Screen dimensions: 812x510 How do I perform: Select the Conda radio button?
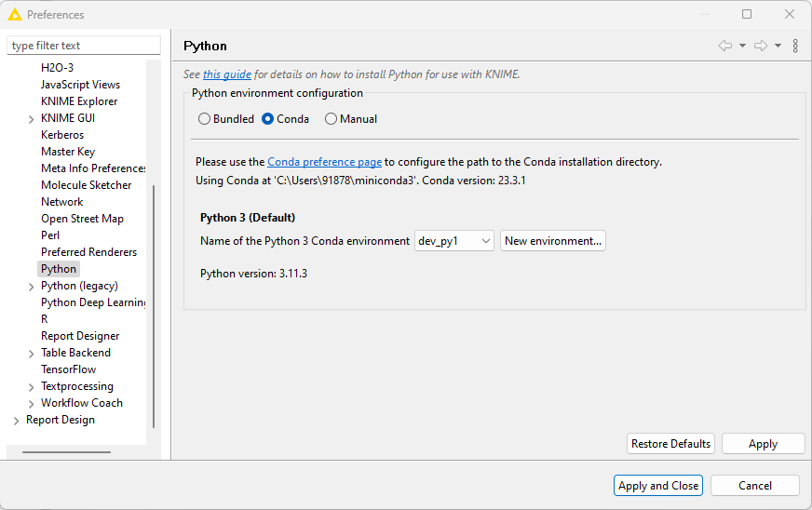coord(268,119)
